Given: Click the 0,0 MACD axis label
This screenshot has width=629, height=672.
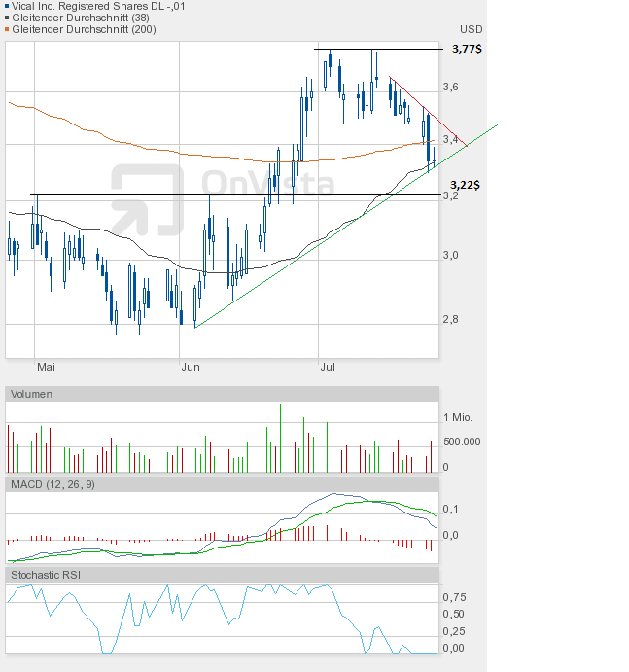Looking at the screenshot, I should tap(450, 535).
